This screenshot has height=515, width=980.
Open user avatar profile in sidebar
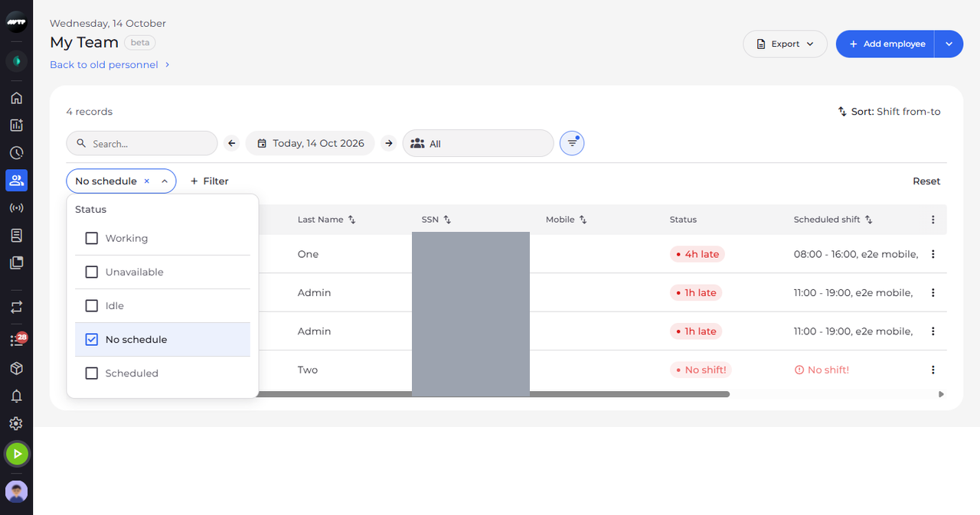(17, 491)
